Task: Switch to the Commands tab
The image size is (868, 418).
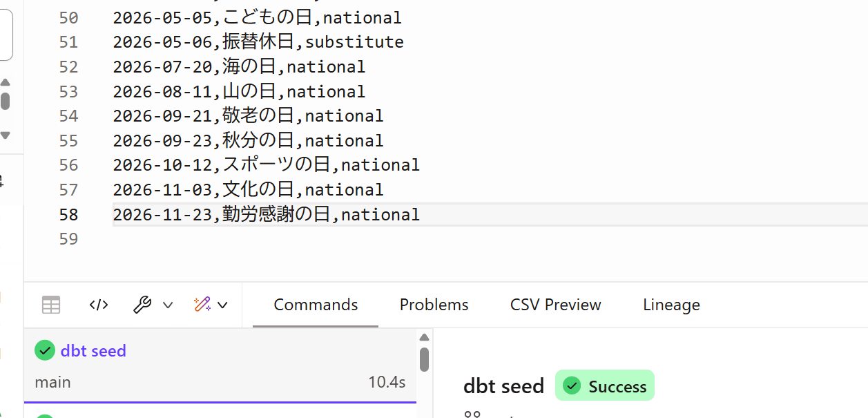Action: [316, 305]
